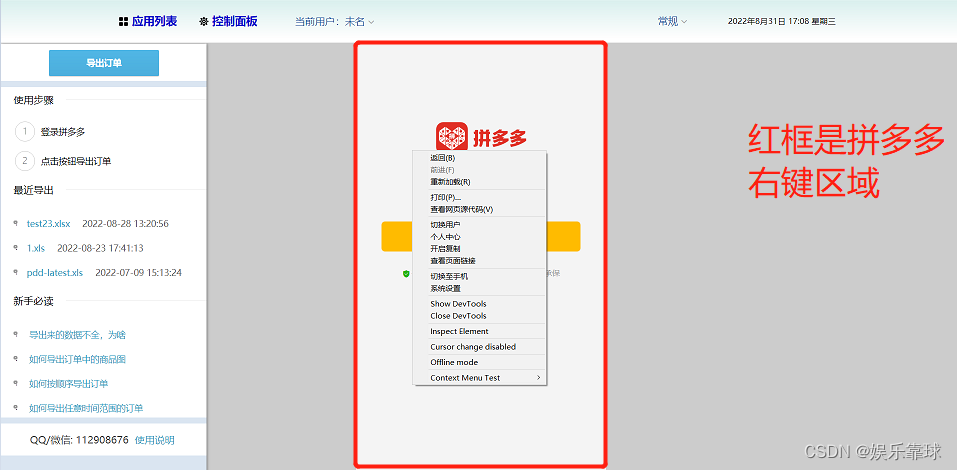
Task: Open the 1.xls export file
Action: (36, 248)
